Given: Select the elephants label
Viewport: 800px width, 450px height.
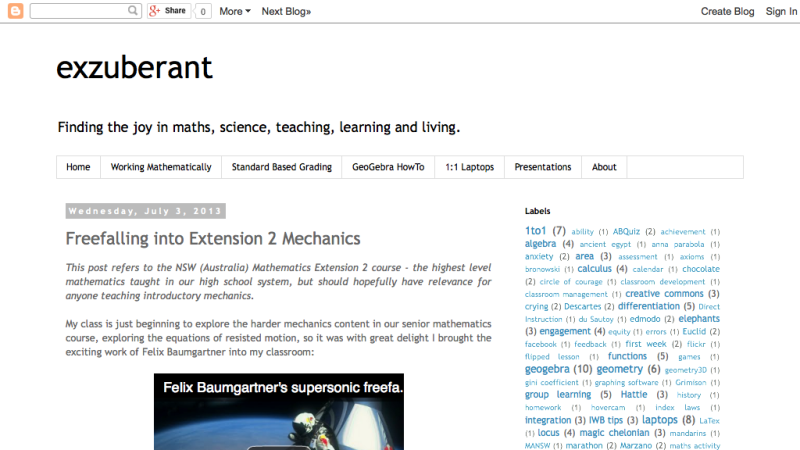Looking at the screenshot, I should pos(699,318).
